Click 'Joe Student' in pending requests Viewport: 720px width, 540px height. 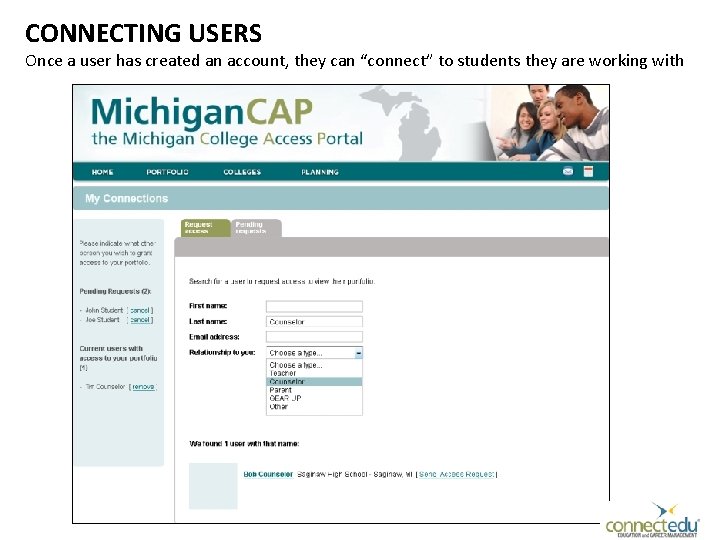(102, 320)
